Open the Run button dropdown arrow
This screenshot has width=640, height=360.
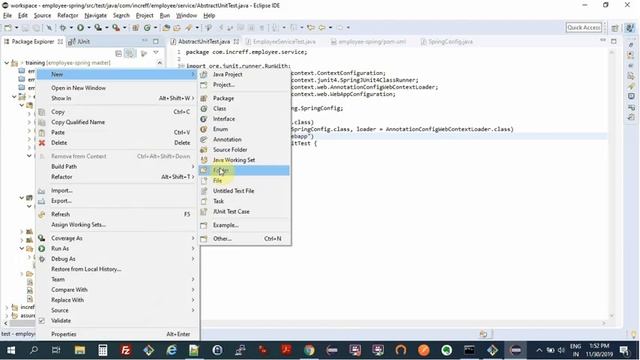pyautogui.click(x=89, y=28)
